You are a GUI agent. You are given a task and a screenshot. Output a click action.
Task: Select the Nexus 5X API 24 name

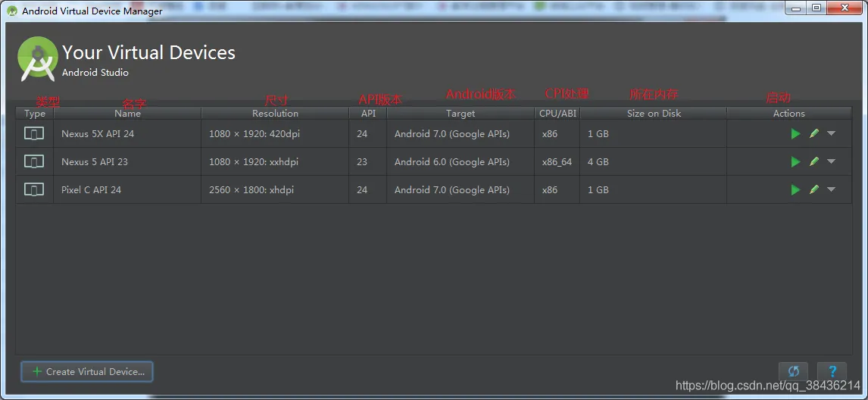click(98, 134)
